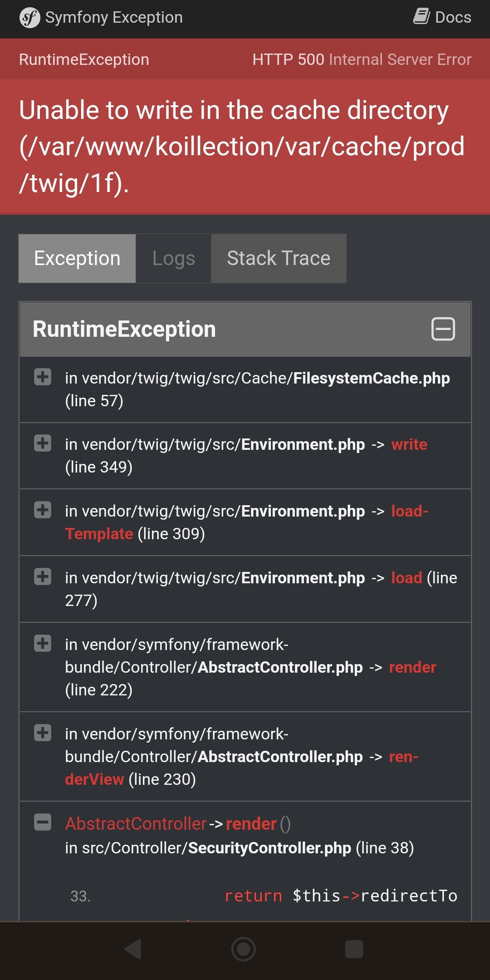Collapse the SecurityController.php line 38 entry

(x=43, y=822)
